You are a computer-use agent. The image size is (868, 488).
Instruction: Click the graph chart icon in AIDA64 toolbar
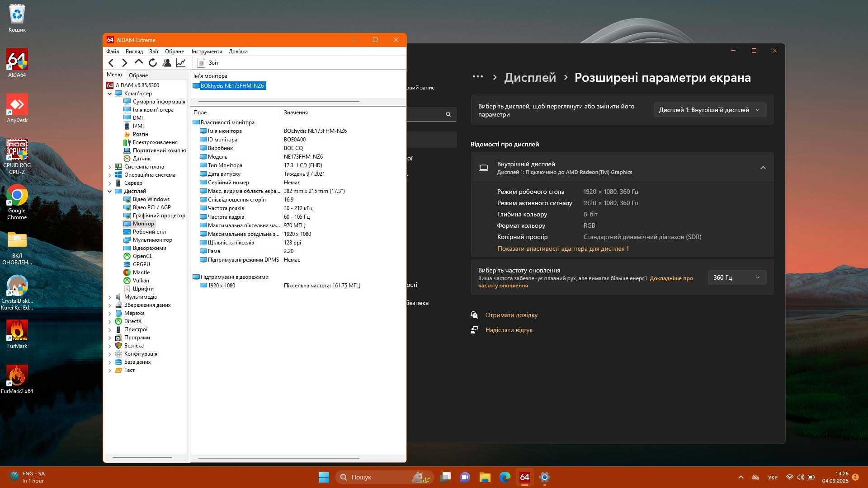[x=181, y=63]
